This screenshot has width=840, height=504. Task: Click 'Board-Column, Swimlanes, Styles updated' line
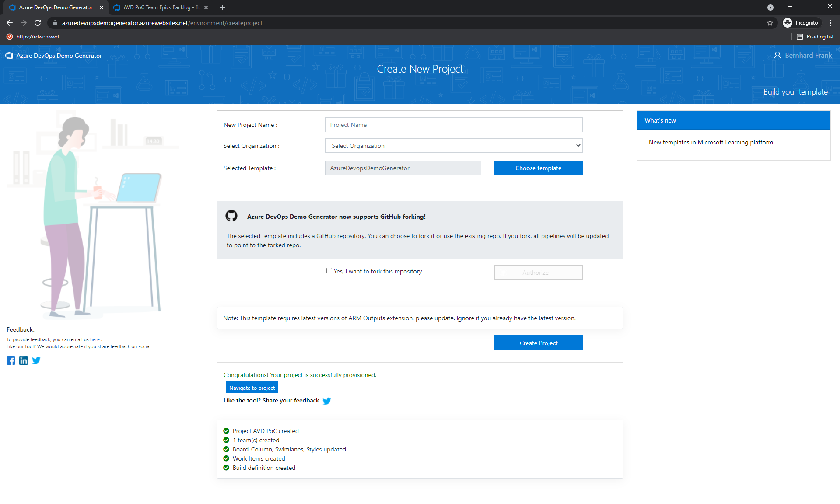[289, 449]
